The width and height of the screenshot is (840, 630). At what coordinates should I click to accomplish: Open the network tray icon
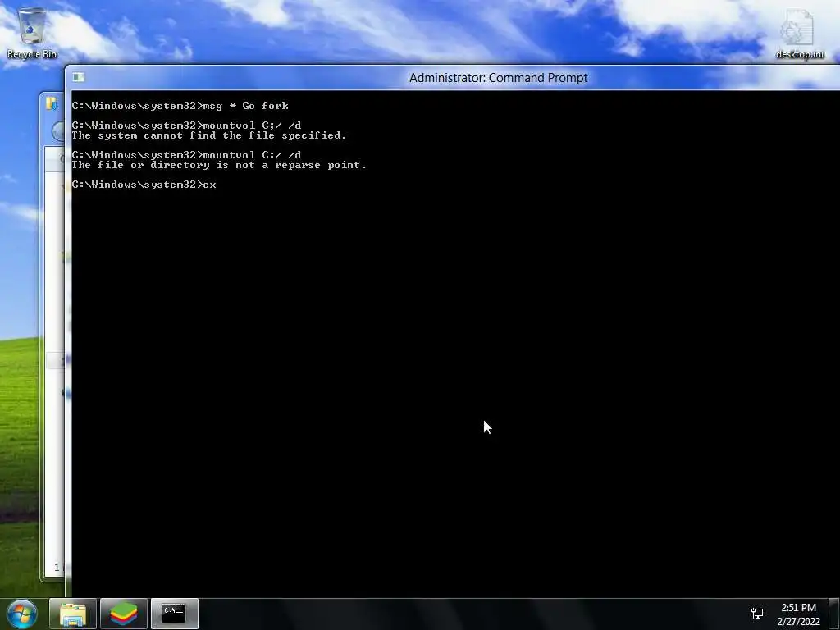point(757,614)
